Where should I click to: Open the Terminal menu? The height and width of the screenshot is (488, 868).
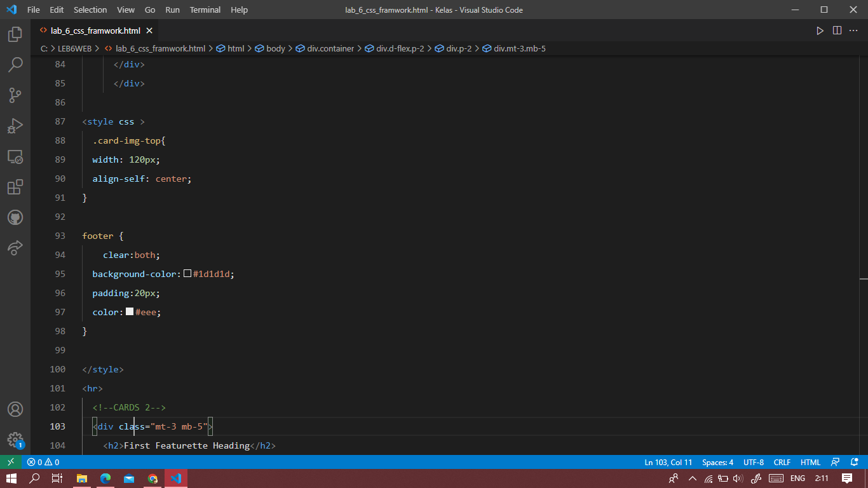point(205,10)
